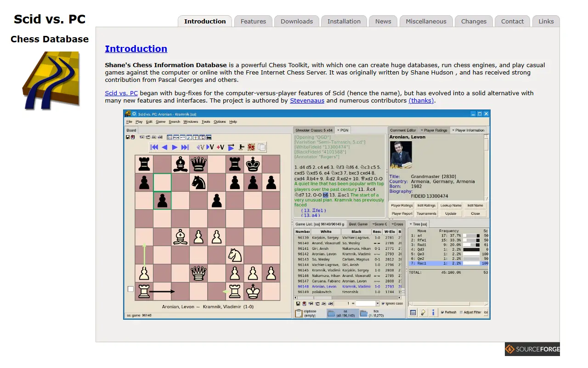Click the blue info icon below Tree panel
This screenshot has height=368, width=588.
[x=433, y=312]
